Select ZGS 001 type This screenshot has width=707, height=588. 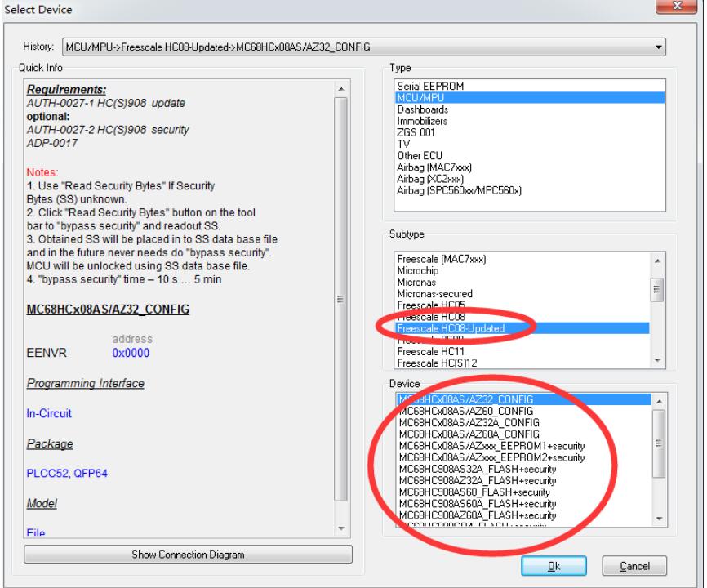[416, 132]
